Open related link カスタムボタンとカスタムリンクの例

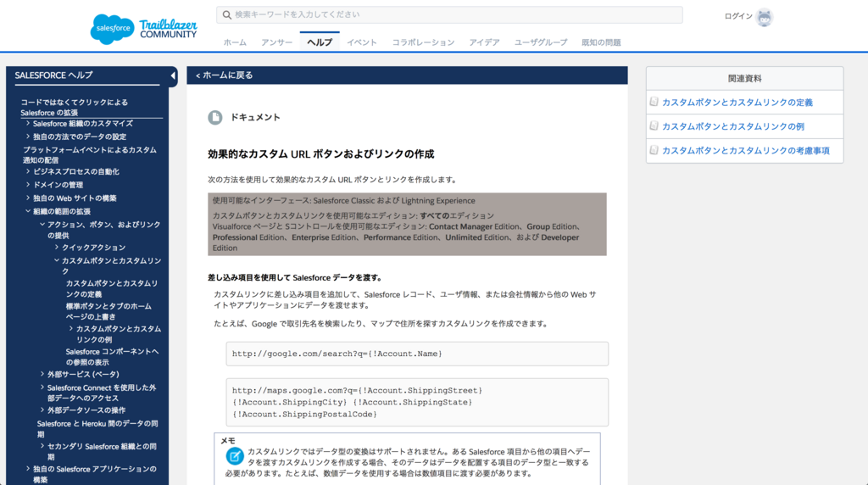(x=733, y=126)
